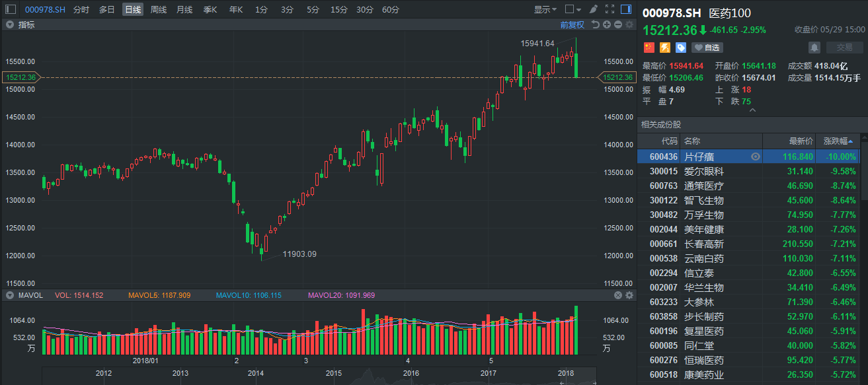Open the 显示 dropdown menu

coord(545,9)
